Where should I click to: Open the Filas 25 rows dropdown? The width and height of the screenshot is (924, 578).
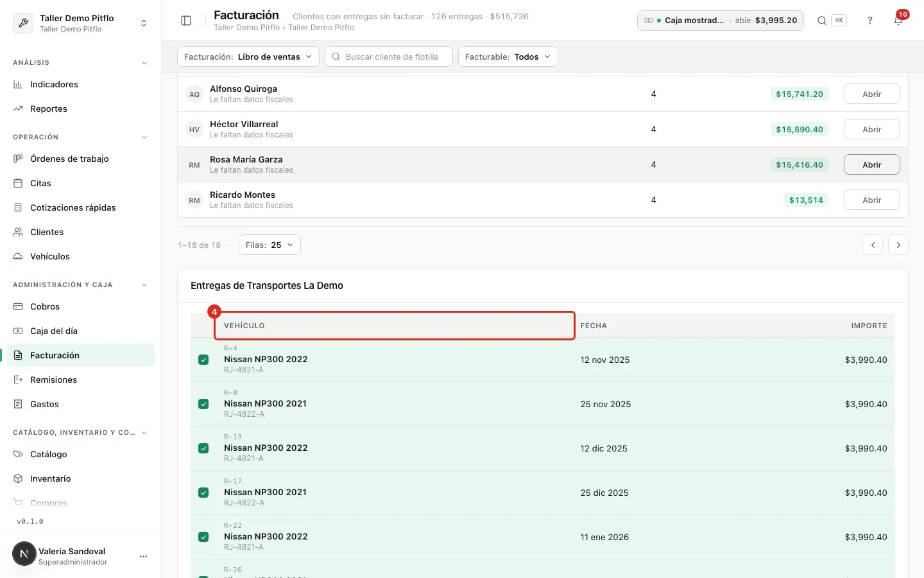tap(269, 245)
